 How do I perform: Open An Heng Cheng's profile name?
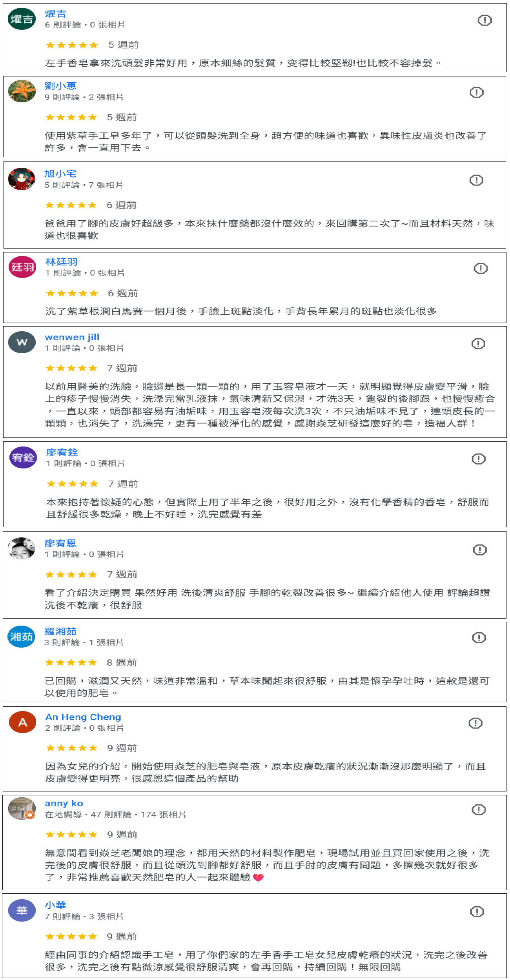coord(83,717)
